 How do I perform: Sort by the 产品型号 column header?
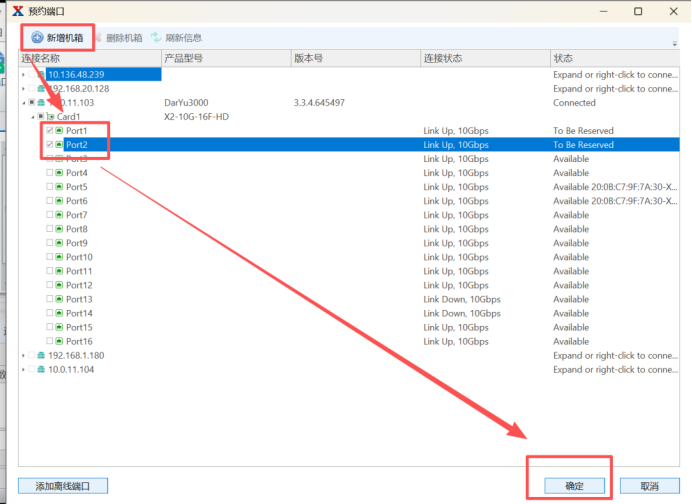226,58
